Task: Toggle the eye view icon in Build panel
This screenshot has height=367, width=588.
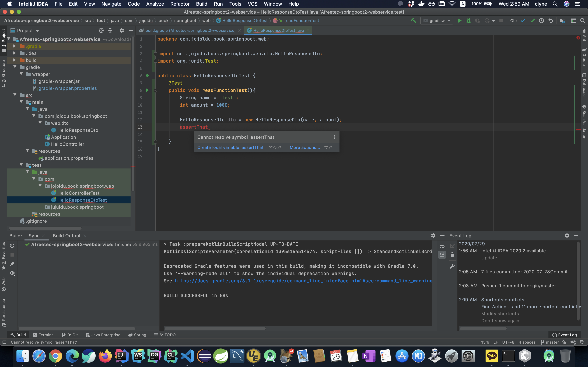Action: 12,273
